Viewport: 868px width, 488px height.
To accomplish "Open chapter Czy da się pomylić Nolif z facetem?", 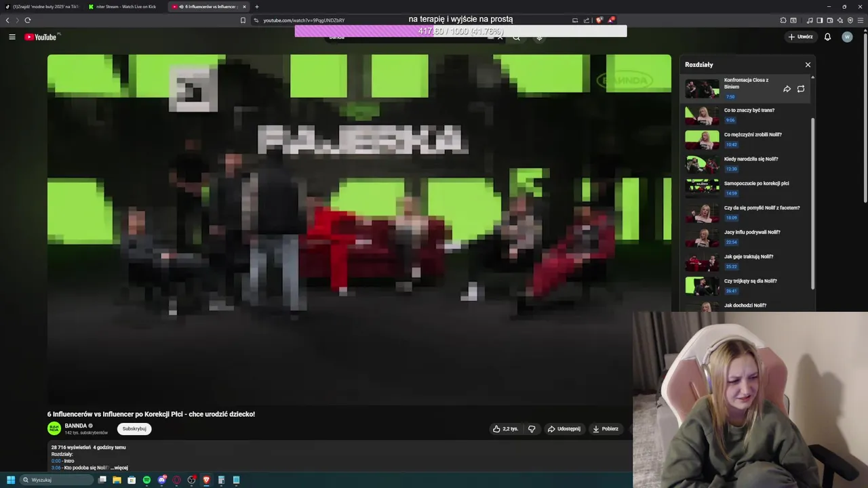I will click(x=746, y=213).
